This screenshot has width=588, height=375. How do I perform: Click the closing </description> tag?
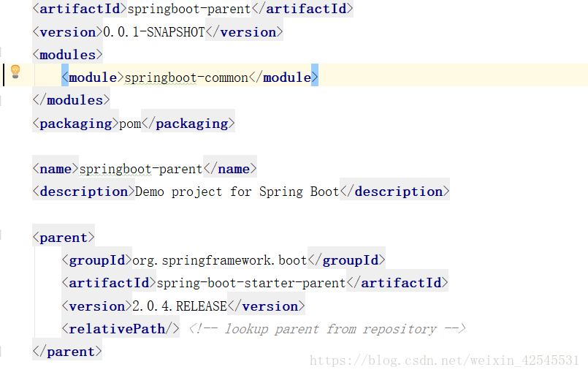click(394, 192)
